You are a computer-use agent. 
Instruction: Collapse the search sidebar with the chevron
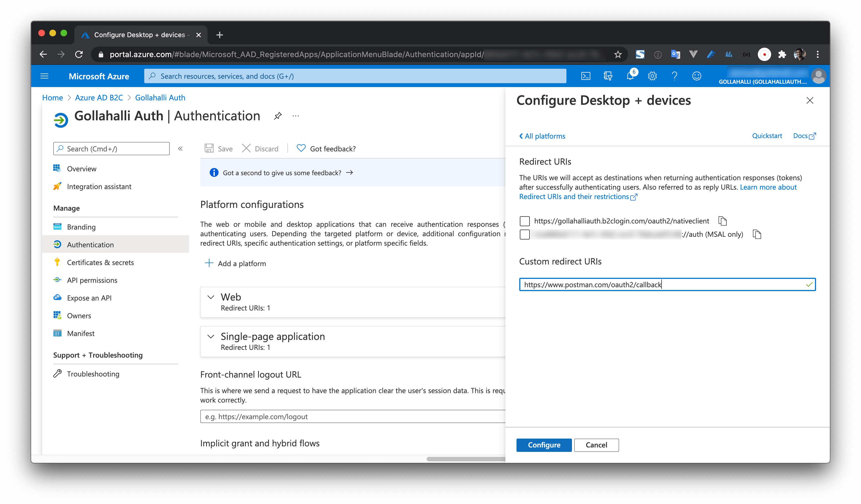[180, 149]
